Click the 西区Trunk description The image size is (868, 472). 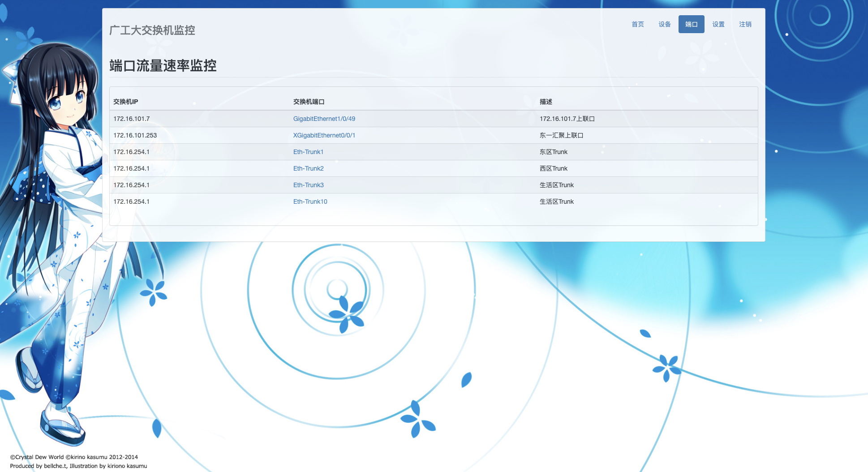(553, 168)
